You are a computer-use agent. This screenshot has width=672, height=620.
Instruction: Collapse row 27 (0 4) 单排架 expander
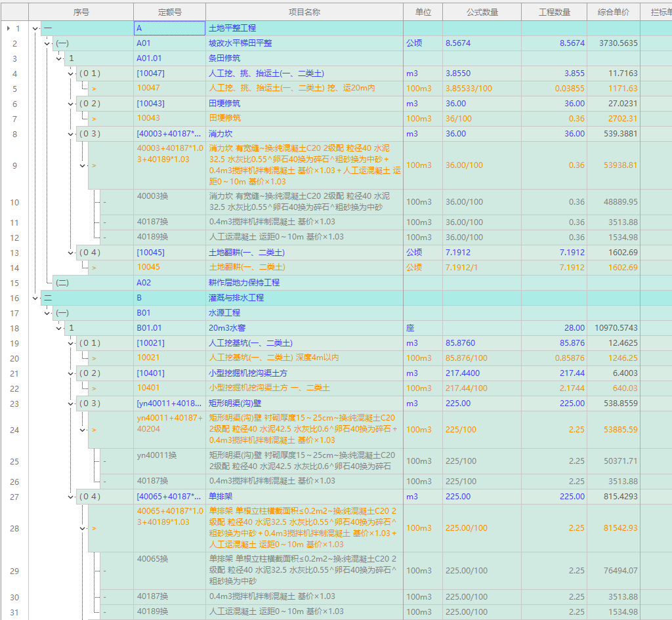pyautogui.click(x=71, y=497)
